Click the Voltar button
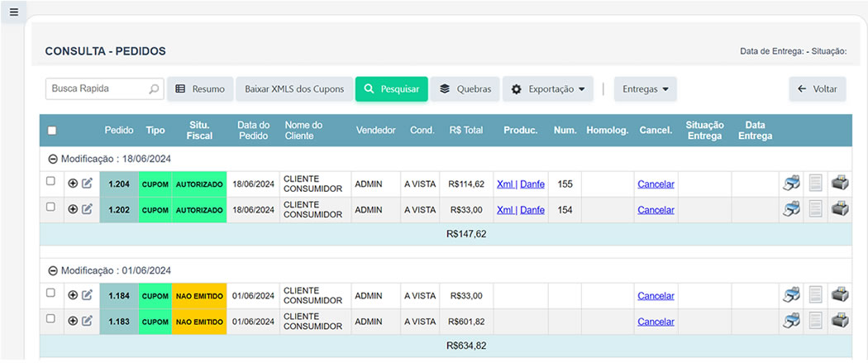This screenshot has width=868, height=363. pos(817,89)
